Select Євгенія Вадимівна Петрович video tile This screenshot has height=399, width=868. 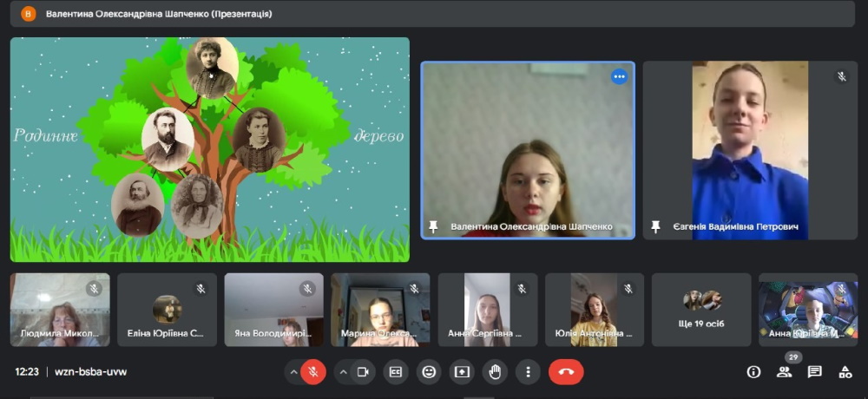point(750,150)
